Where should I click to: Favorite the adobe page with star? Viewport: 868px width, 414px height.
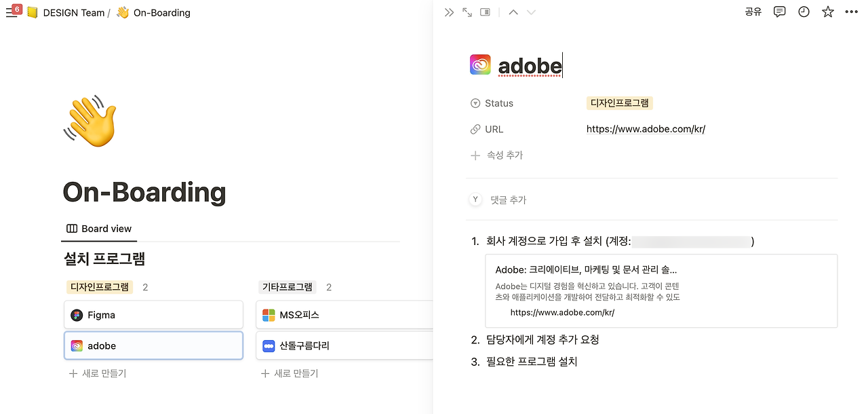tap(828, 12)
